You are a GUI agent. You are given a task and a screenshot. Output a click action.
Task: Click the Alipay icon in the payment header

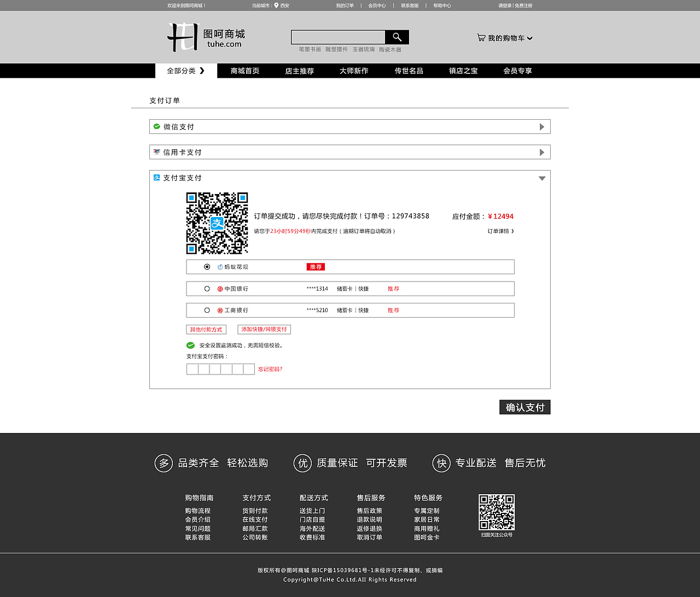[156, 177]
